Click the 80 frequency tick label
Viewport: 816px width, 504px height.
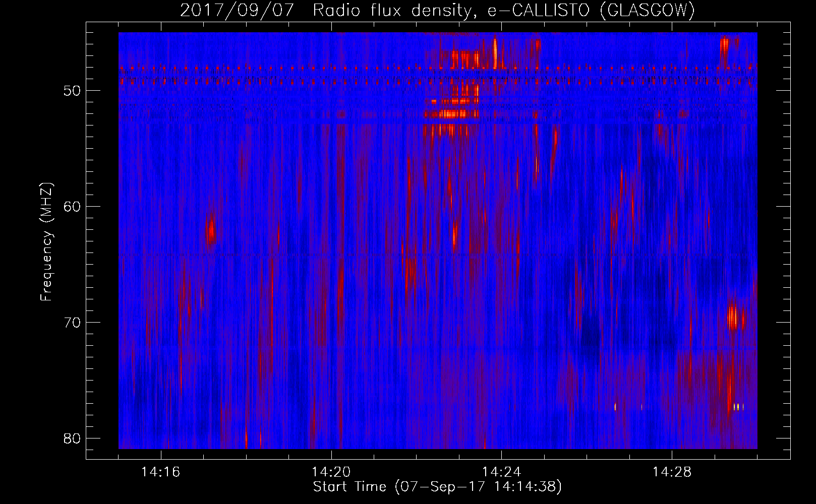point(73,438)
